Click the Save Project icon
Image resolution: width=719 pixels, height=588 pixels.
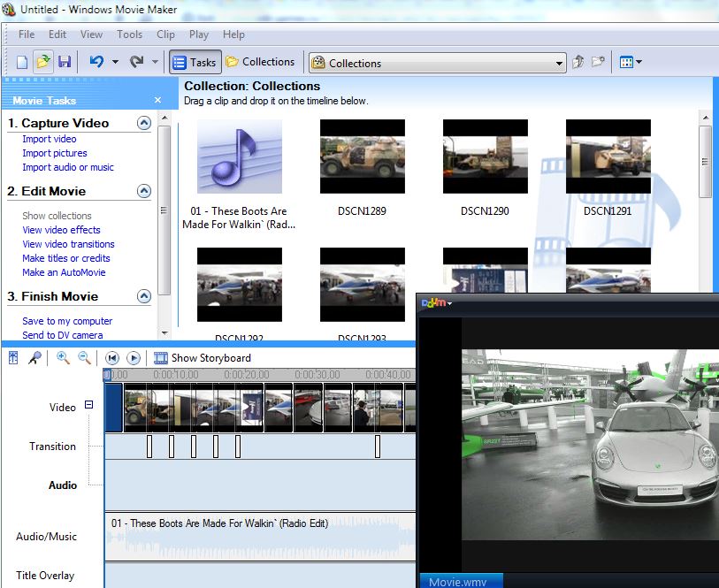(65, 62)
